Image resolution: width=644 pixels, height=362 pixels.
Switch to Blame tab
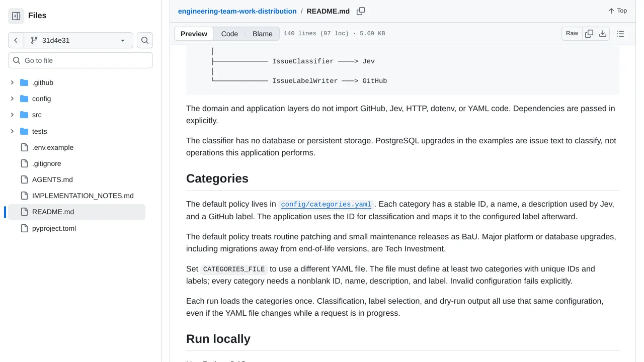tap(263, 34)
